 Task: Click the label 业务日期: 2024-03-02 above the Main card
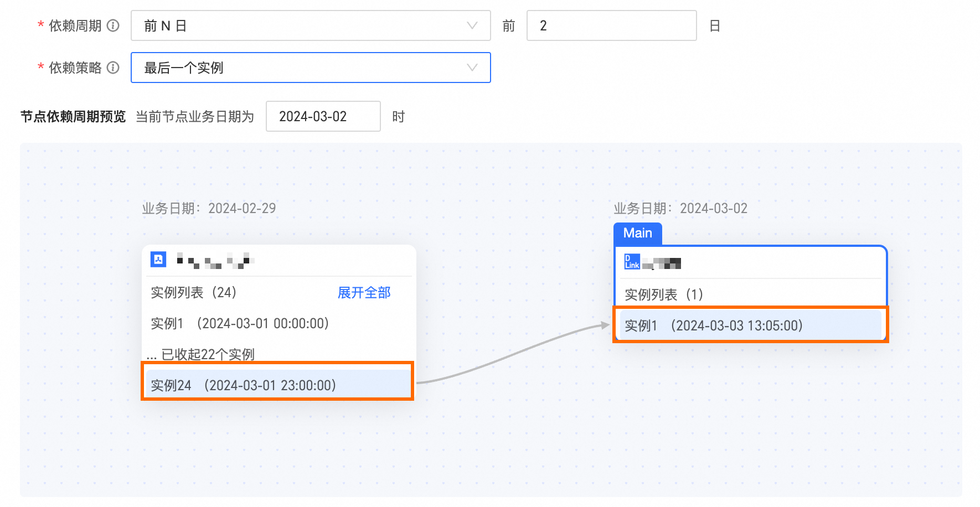680,208
